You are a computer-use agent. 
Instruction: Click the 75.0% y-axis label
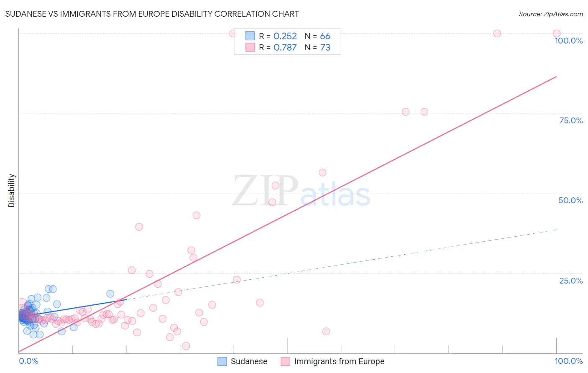pyautogui.click(x=571, y=120)
